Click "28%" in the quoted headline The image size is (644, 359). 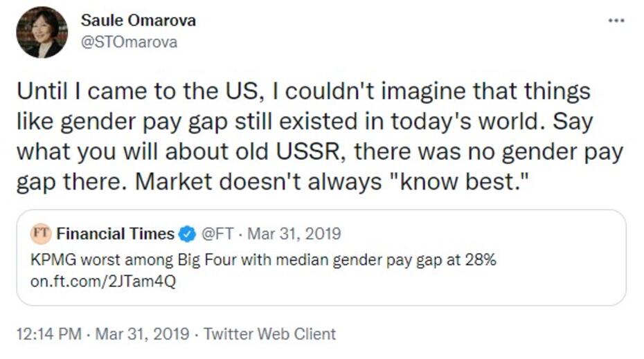pos(481,261)
